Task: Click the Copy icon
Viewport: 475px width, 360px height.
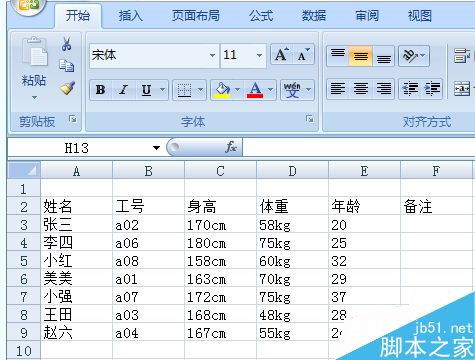Action: click(67, 66)
